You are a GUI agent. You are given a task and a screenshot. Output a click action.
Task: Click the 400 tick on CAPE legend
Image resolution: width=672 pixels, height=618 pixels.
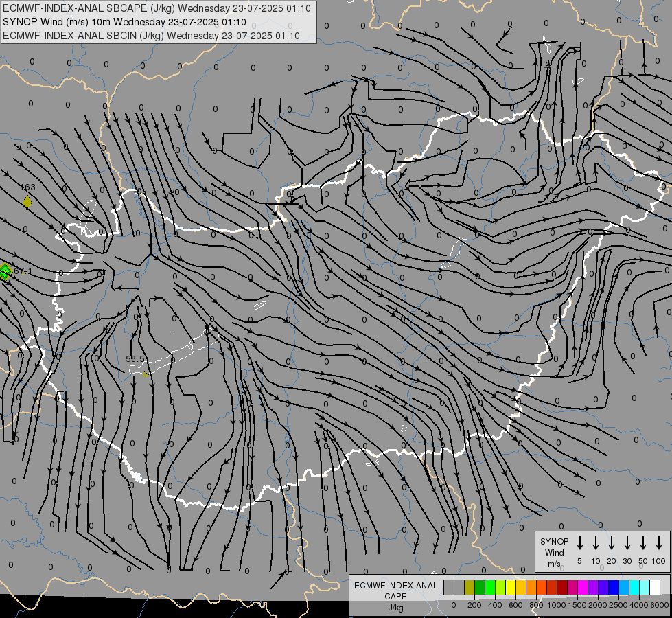pos(495,605)
